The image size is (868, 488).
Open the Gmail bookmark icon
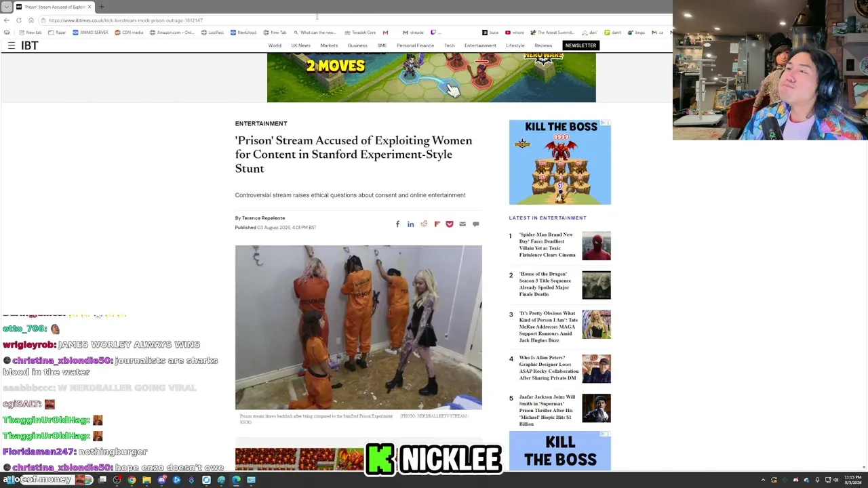385,33
